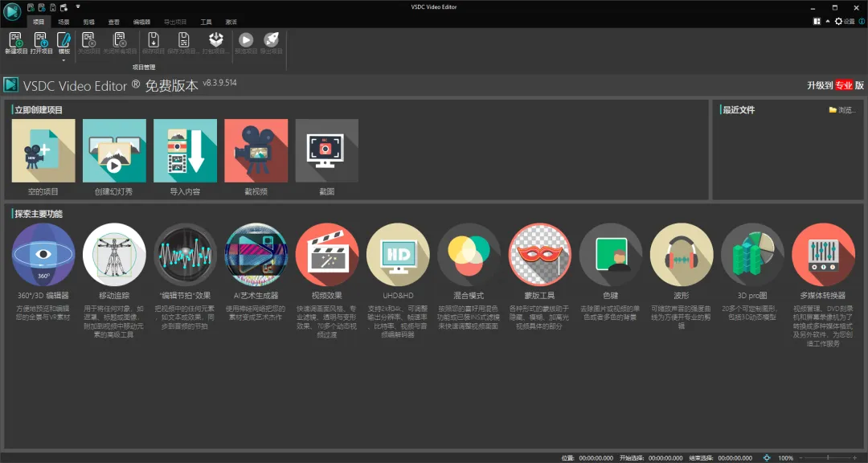Click the 结束选择 timecode value
The image size is (868, 463).
[735, 458]
